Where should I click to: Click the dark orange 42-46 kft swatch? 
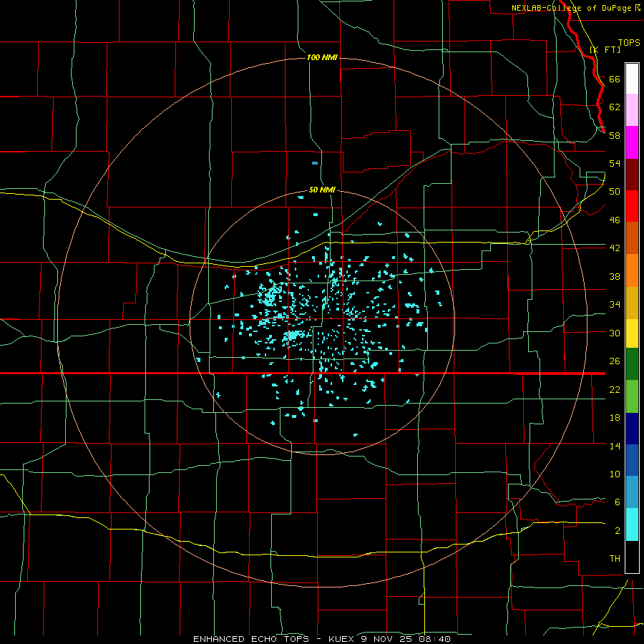click(632, 238)
